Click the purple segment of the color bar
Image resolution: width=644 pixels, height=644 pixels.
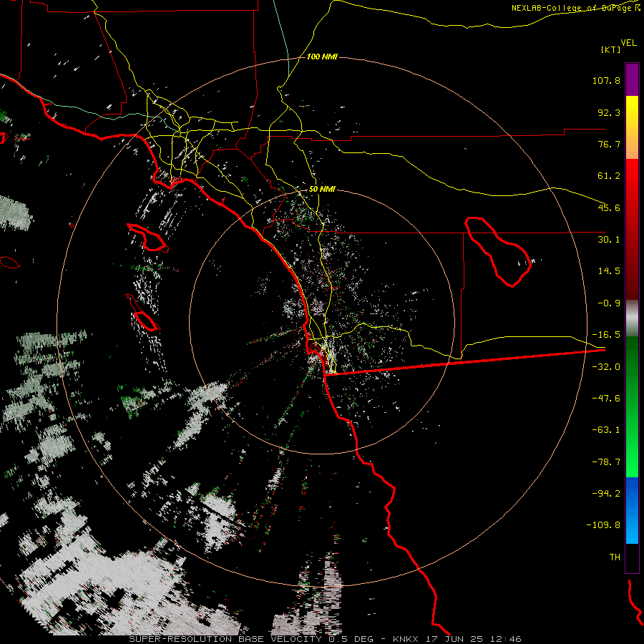tap(632, 79)
